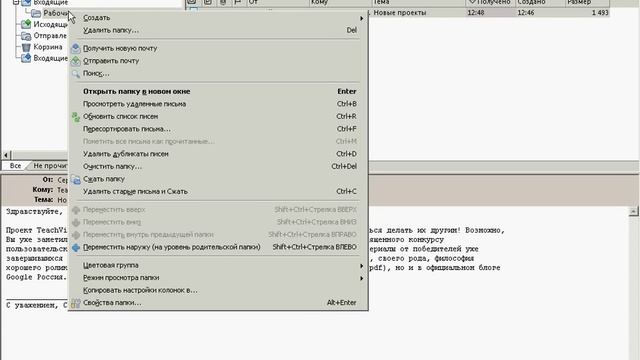Select the Рабочие subfolder icon in tree
Screen dimensions: 640x360
pyautogui.click(x=36, y=13)
